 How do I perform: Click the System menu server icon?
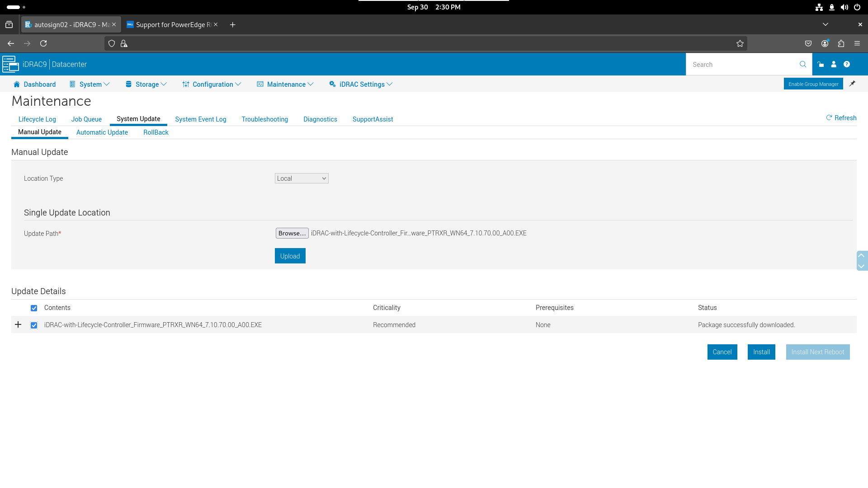72,84
